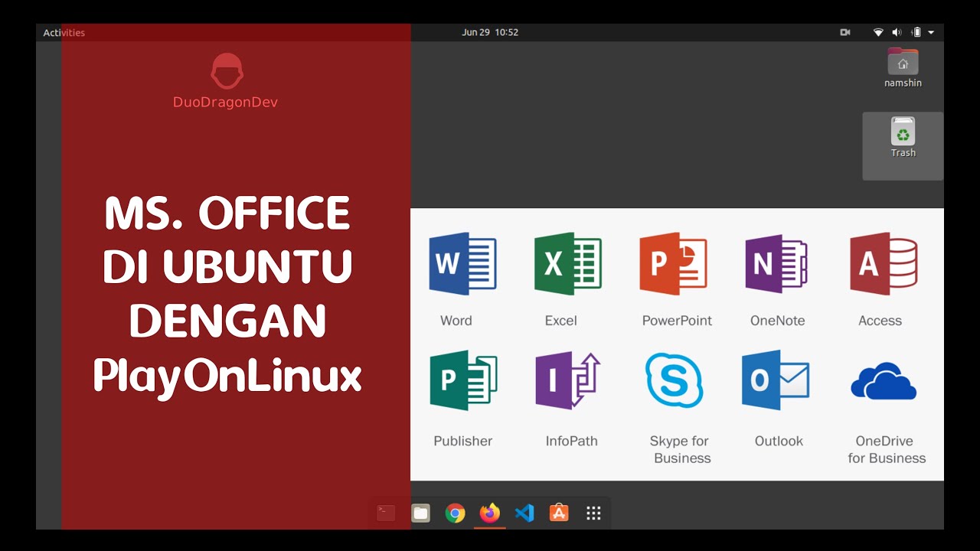The image size is (980, 551).
Task: Click the "PowerPoint" label text
Action: pos(677,321)
